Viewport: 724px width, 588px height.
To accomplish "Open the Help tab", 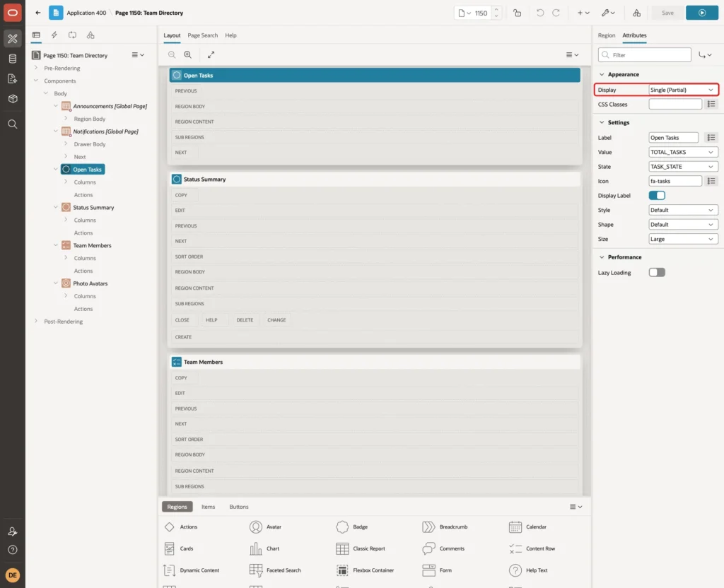I will point(231,35).
